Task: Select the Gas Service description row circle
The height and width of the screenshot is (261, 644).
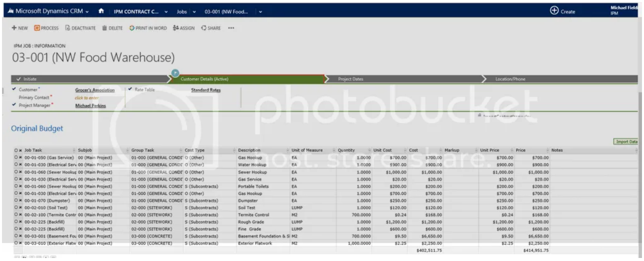Action: (x=16, y=179)
